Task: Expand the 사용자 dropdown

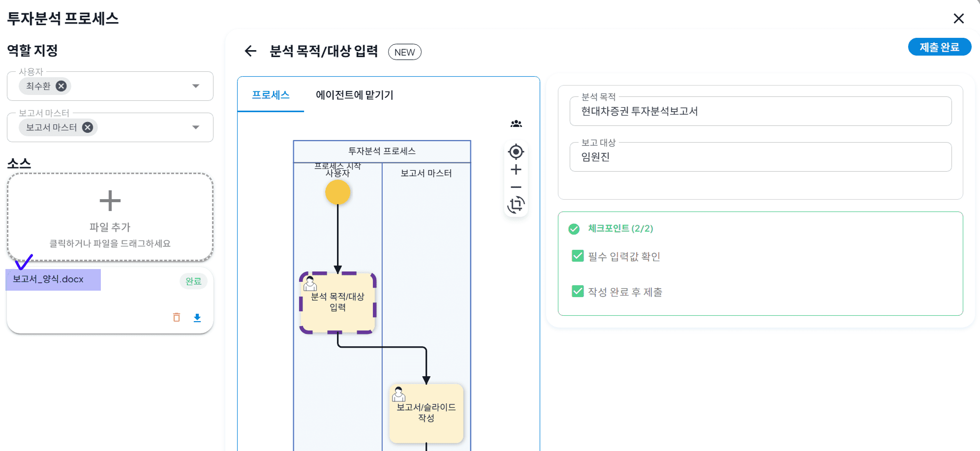Action: tap(196, 86)
